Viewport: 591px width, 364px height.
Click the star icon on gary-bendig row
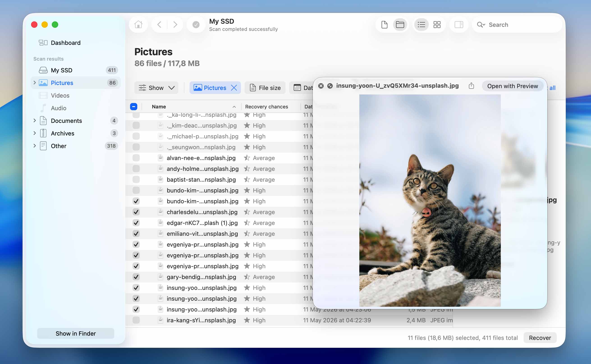pyautogui.click(x=247, y=277)
